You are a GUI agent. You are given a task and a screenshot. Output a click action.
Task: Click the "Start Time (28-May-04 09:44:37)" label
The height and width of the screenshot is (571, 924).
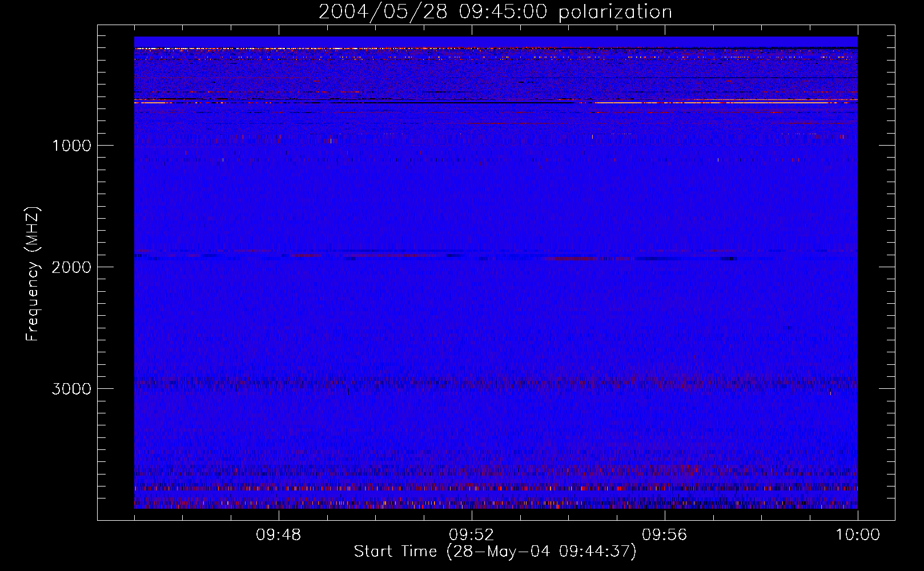coord(495,552)
